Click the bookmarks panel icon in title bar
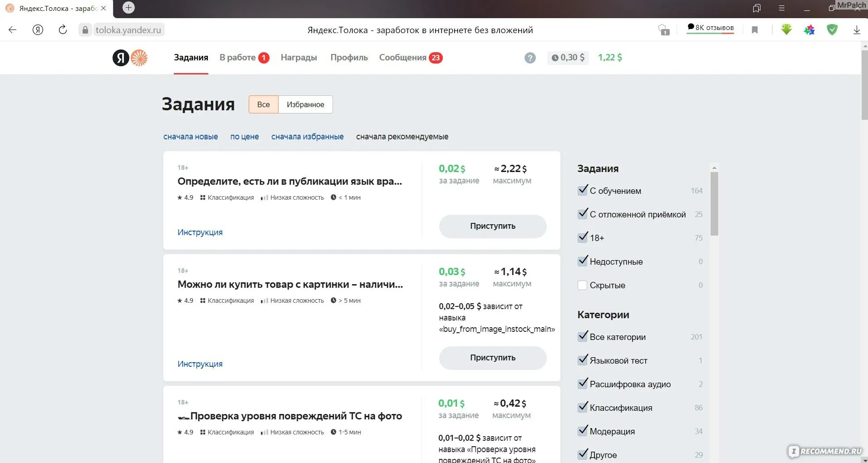The image size is (868, 463). pyautogui.click(x=756, y=8)
